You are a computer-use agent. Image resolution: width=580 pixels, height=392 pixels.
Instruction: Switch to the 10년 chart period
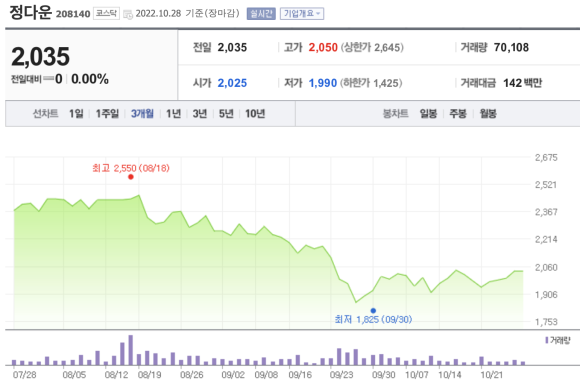[x=255, y=114]
